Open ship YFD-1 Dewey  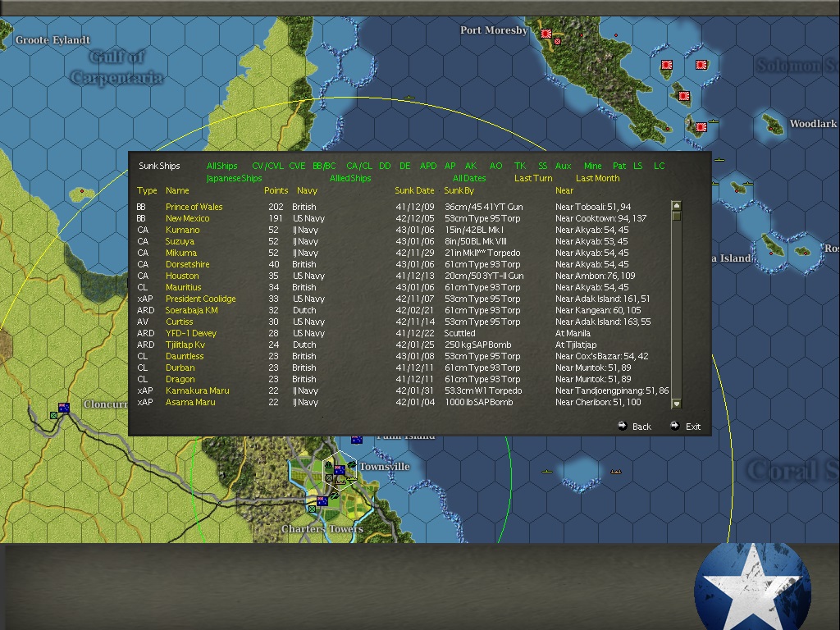point(190,333)
